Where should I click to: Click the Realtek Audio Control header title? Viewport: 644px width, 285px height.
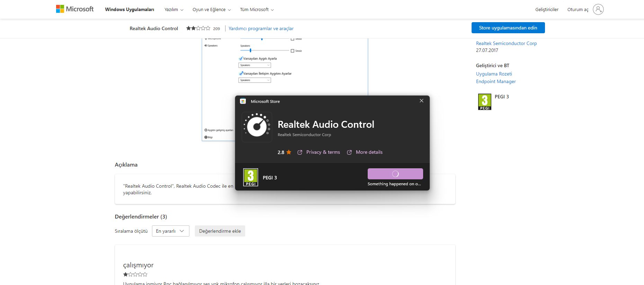pyautogui.click(x=154, y=28)
